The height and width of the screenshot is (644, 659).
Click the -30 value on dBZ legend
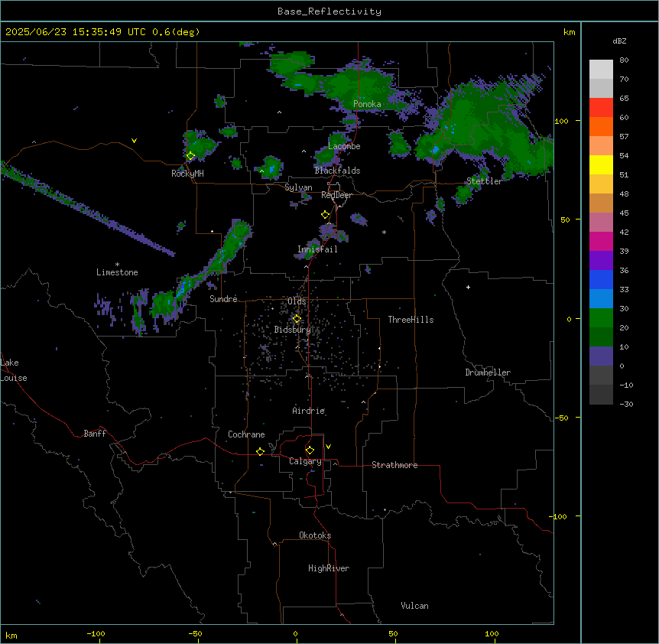tap(626, 404)
